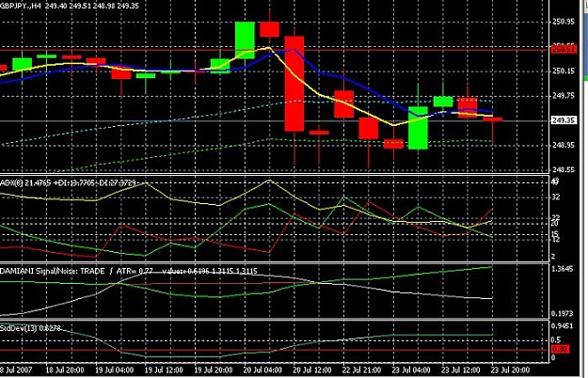Click the 0.1973 Damiani scale value
The width and height of the screenshot is (588, 378).
(563, 313)
